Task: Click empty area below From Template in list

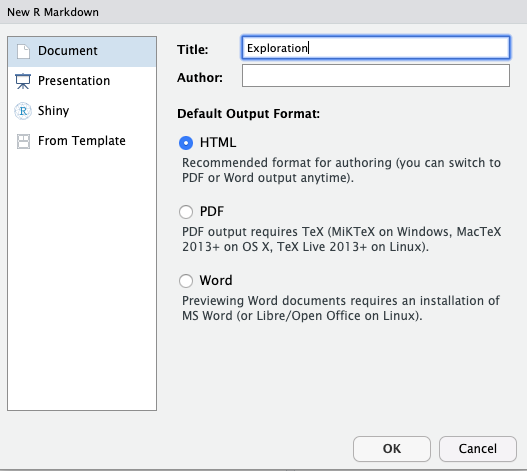Action: coord(82,279)
